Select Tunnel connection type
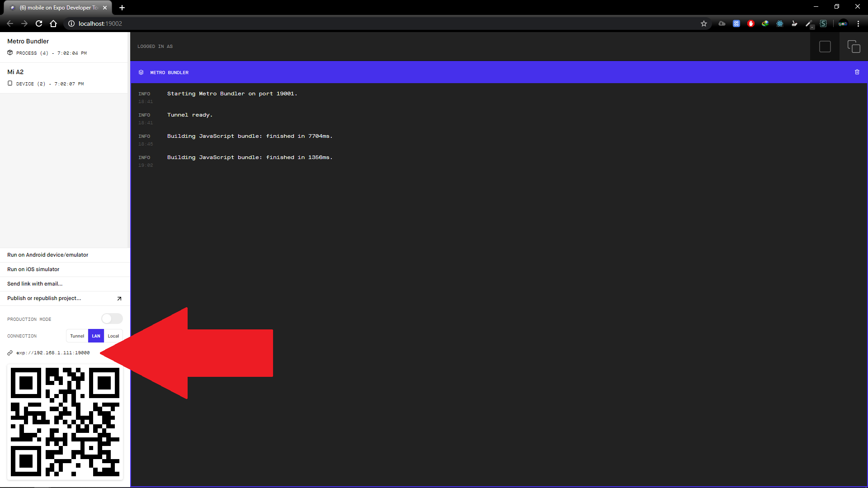 [x=77, y=336]
